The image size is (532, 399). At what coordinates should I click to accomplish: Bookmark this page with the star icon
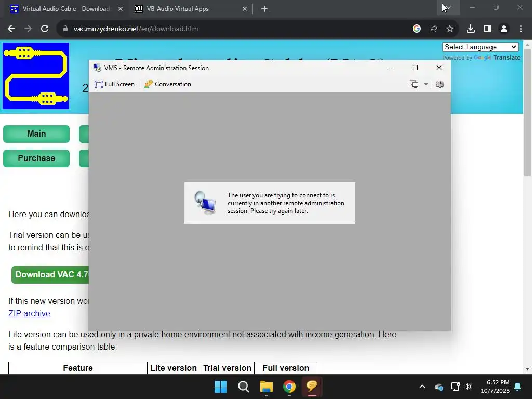(450, 29)
